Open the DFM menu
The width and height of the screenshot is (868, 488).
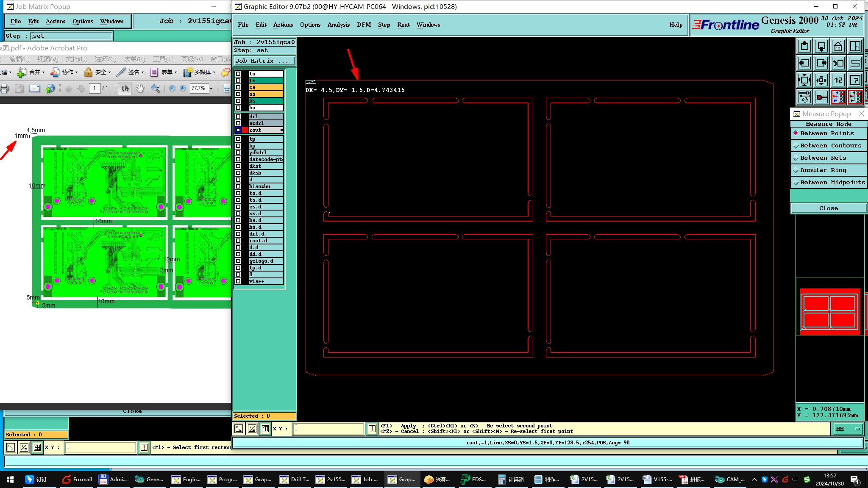[x=364, y=25]
